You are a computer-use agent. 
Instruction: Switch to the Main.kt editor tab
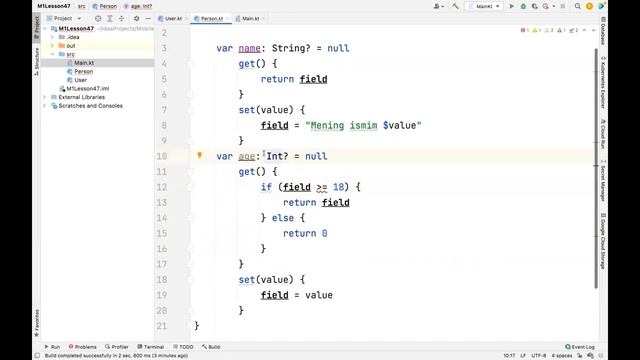click(x=249, y=18)
